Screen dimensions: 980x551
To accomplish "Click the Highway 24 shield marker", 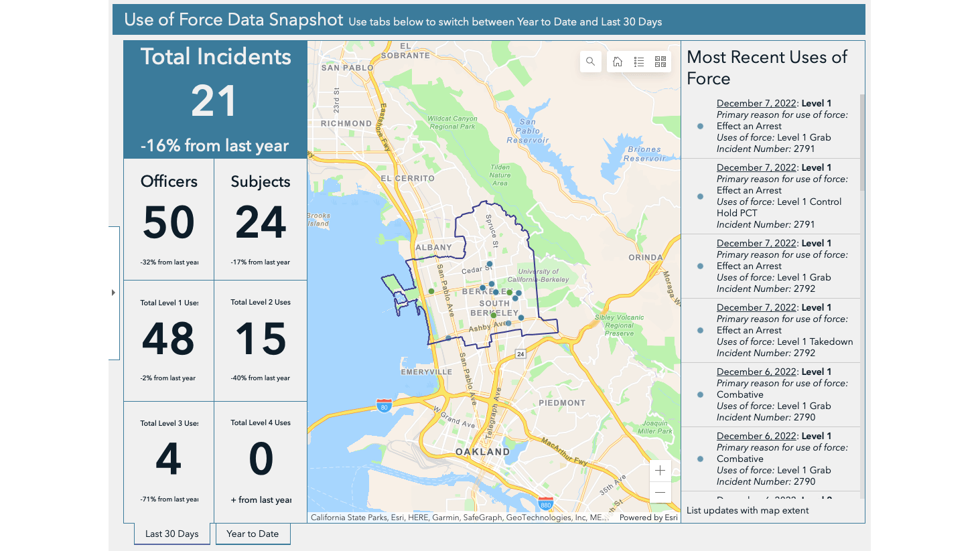I will (x=520, y=353).
